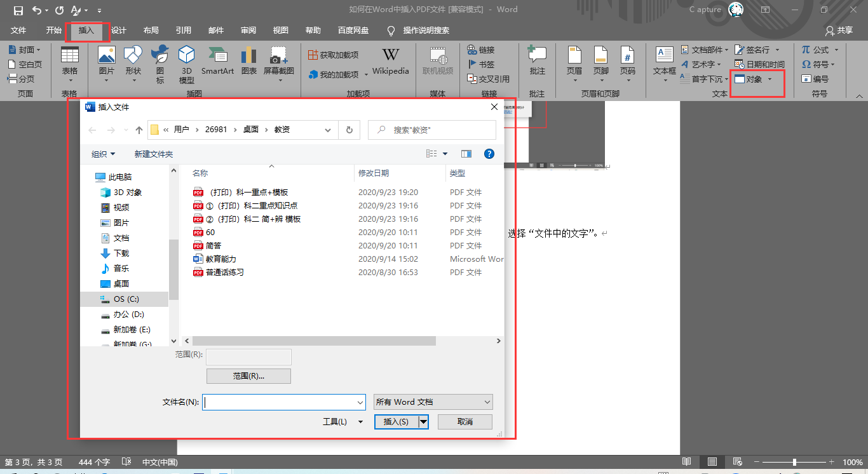
Task: Click 新建文件夹 new folder
Action: point(154,154)
